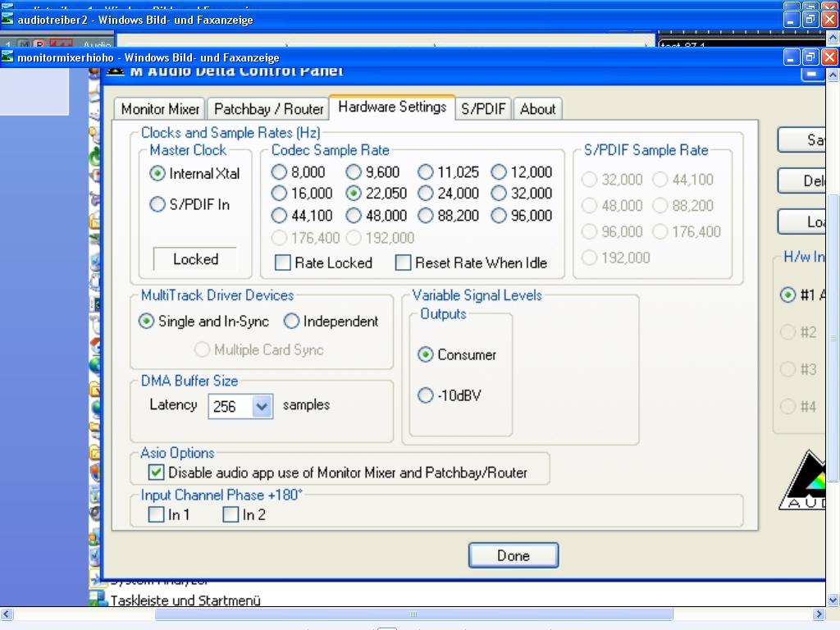Click the 'Taskleiste und Startmenü' text

(185, 600)
